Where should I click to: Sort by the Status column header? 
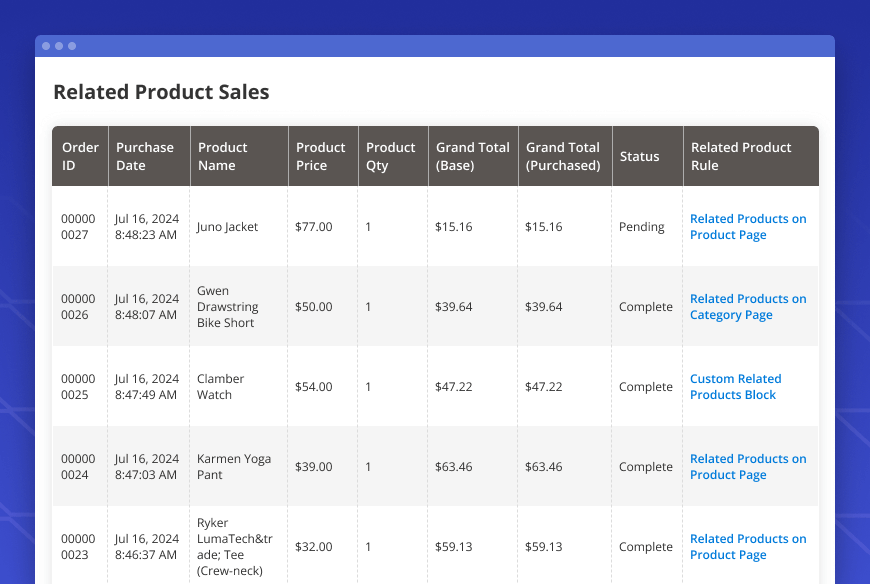pyautogui.click(x=639, y=156)
